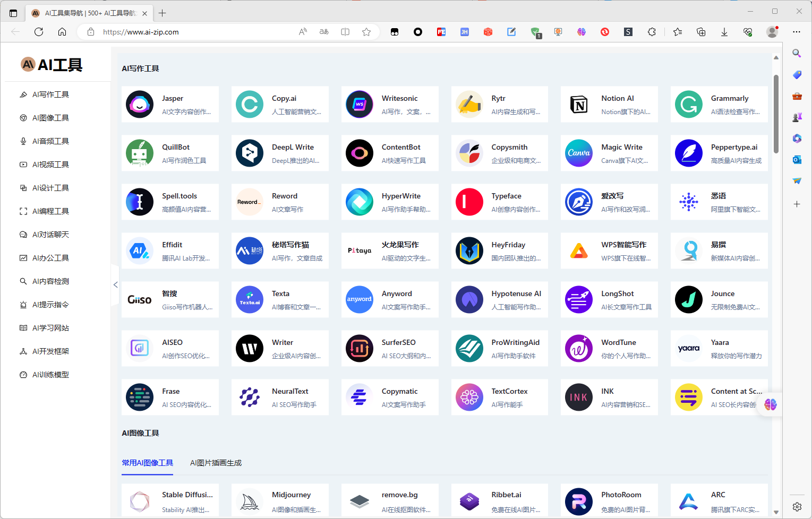Click the TextCortex flower icon

pos(469,397)
